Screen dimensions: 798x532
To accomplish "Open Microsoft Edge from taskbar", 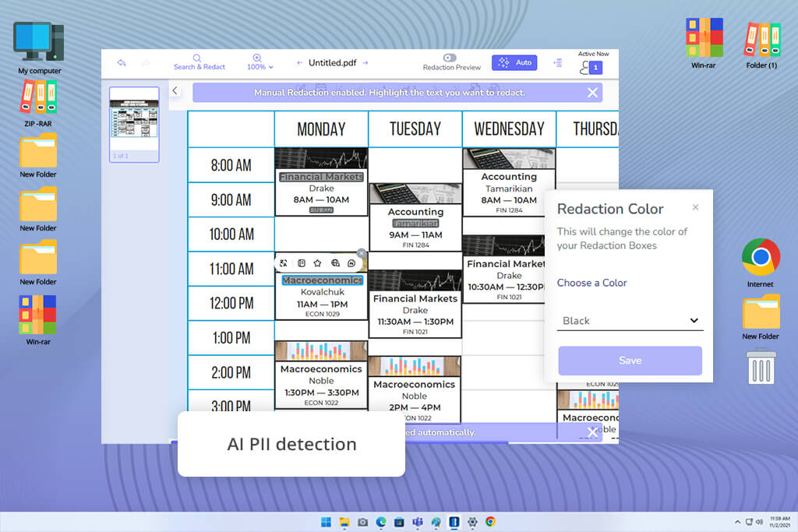I will click(x=381, y=522).
